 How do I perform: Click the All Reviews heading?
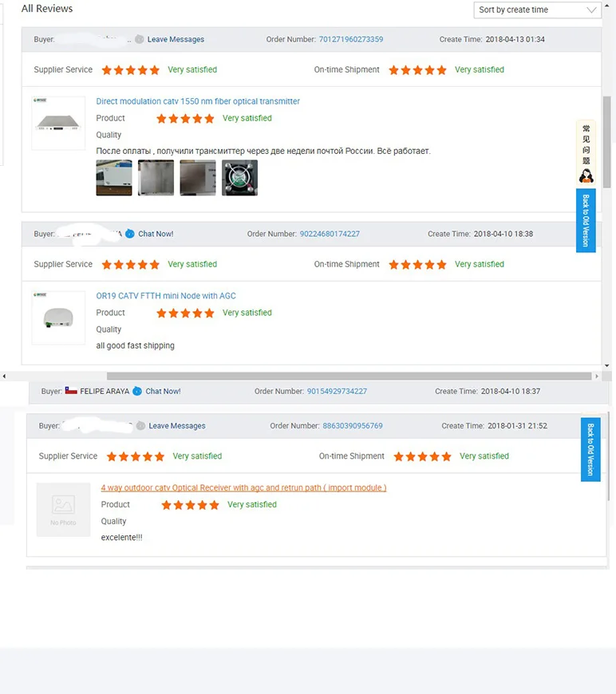47,9
